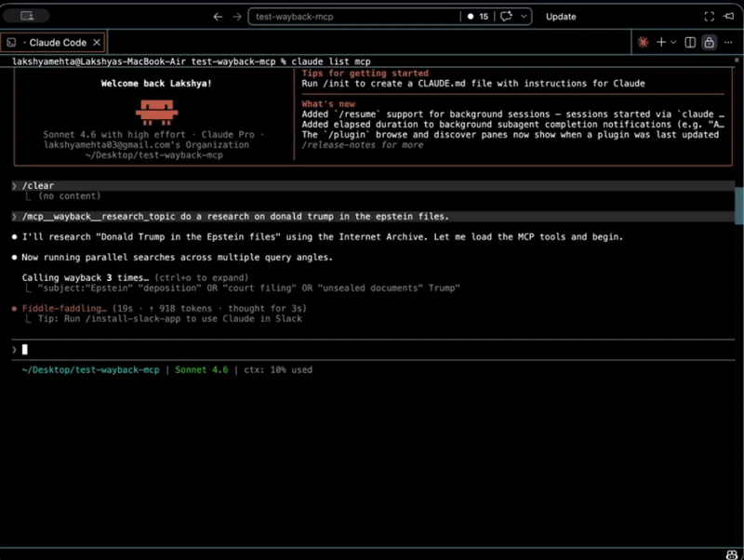Click the terminal icon on Claude Code tab

(x=11, y=43)
